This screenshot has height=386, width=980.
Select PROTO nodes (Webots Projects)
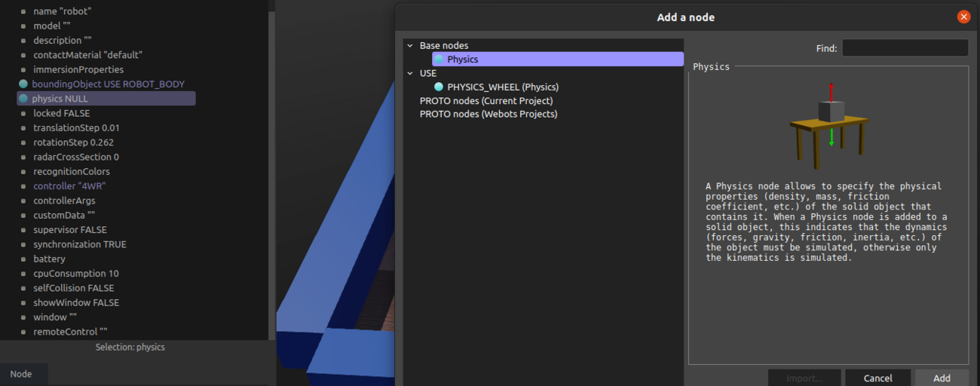pos(488,115)
